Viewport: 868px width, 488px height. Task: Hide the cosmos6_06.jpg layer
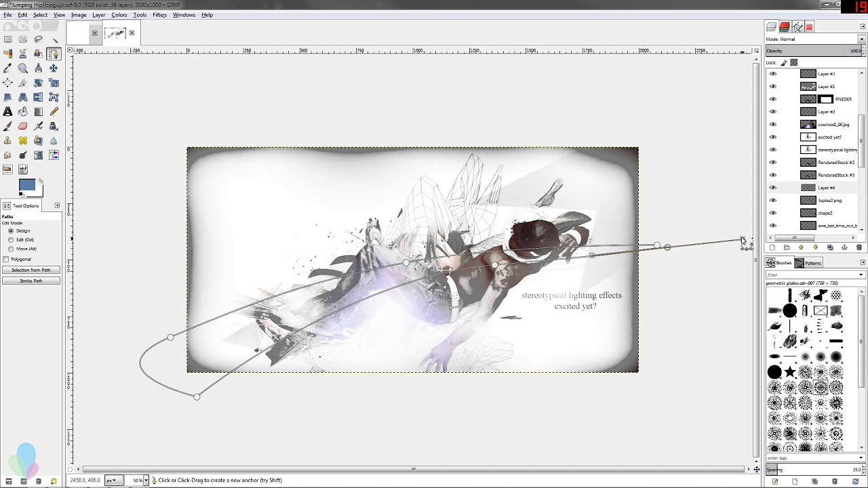[772, 125]
